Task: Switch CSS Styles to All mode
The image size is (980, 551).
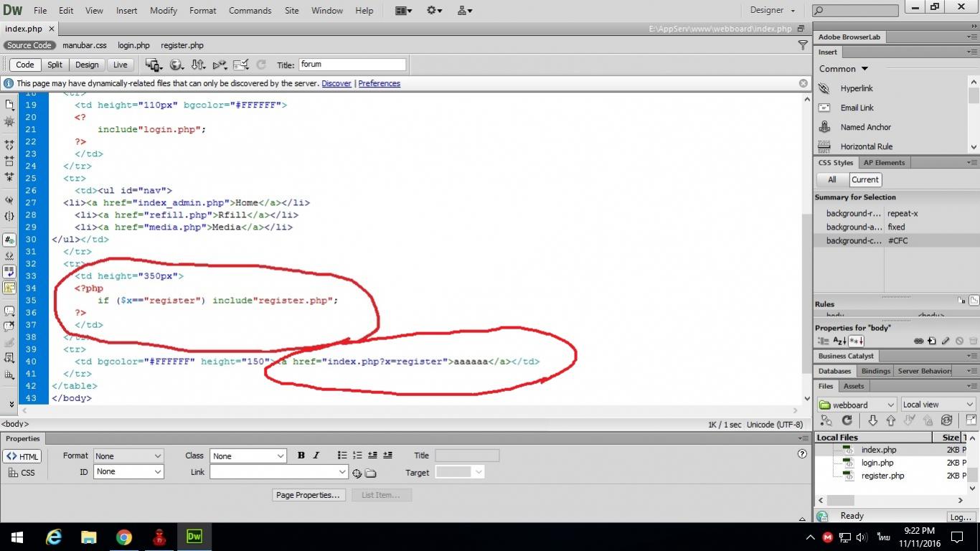Action: 831,180
